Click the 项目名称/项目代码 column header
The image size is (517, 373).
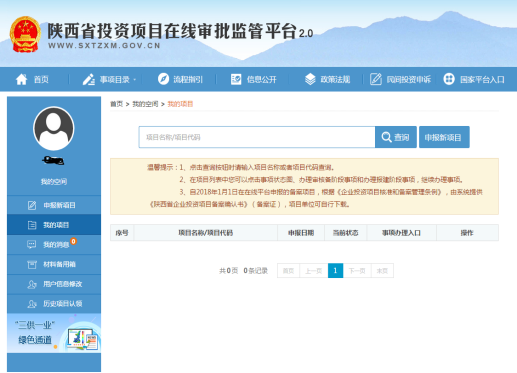click(206, 233)
